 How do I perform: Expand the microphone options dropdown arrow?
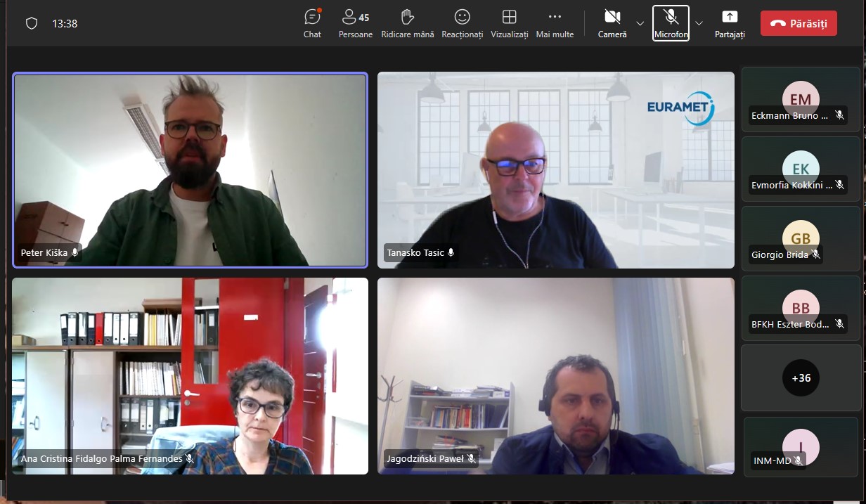coord(699,23)
